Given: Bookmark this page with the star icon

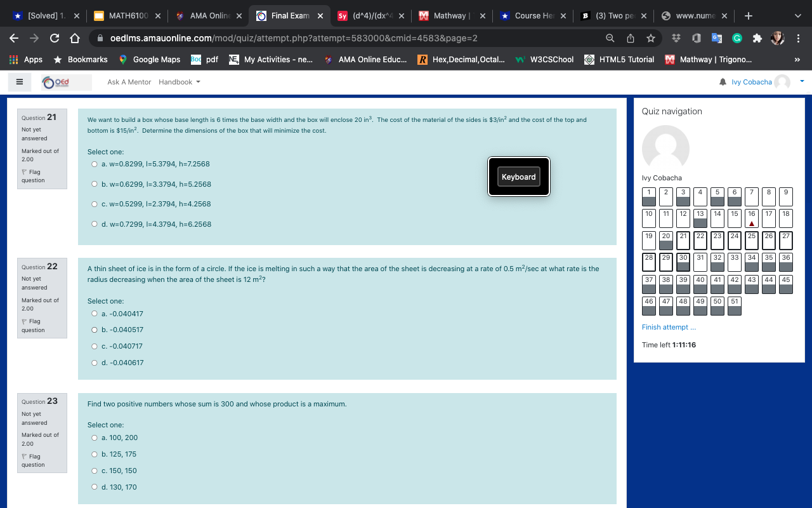Looking at the screenshot, I should 650,38.
